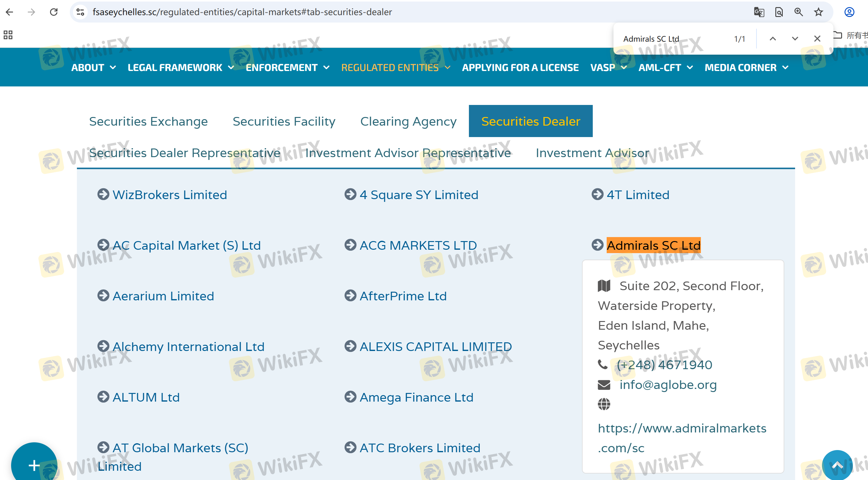Open the Google Translate page icon
868x480 pixels.
(759, 12)
